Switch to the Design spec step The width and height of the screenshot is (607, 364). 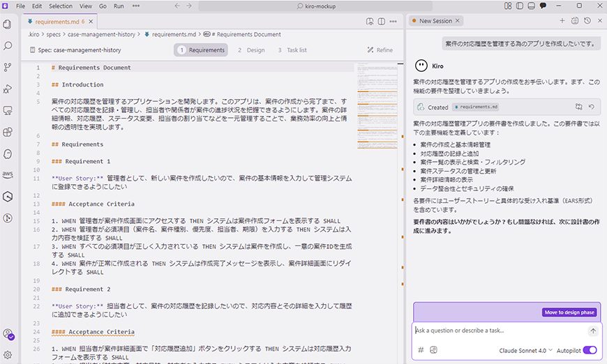click(x=251, y=50)
